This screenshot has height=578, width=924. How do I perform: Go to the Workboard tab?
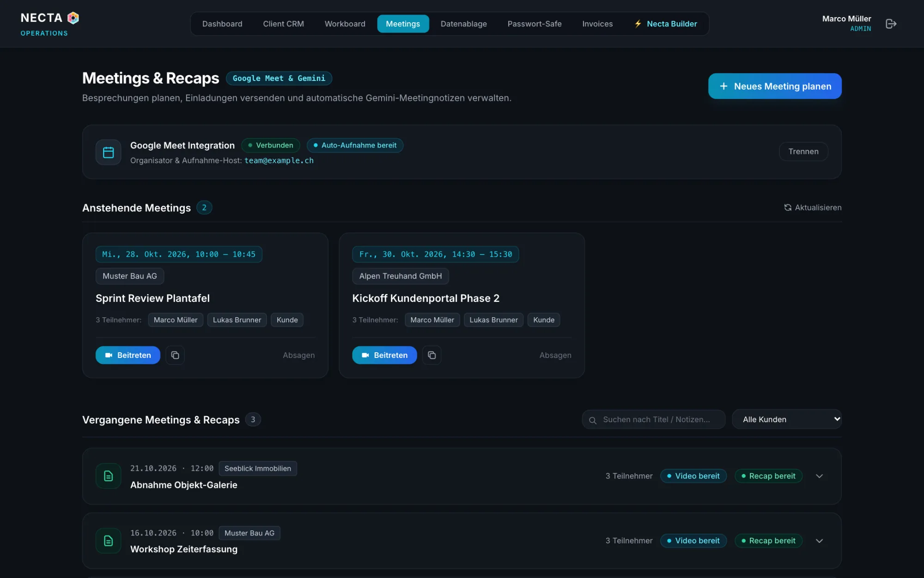click(x=345, y=24)
